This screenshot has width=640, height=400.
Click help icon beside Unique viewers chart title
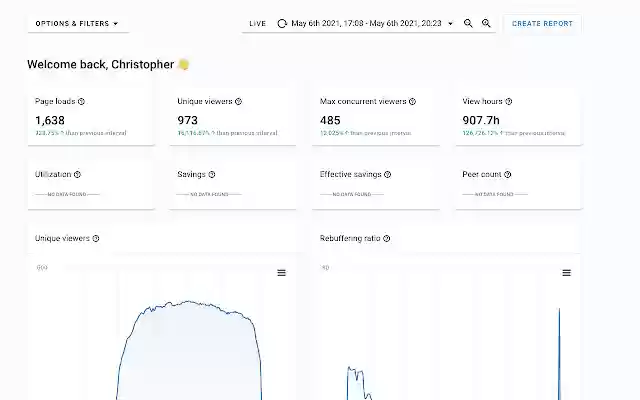point(96,238)
